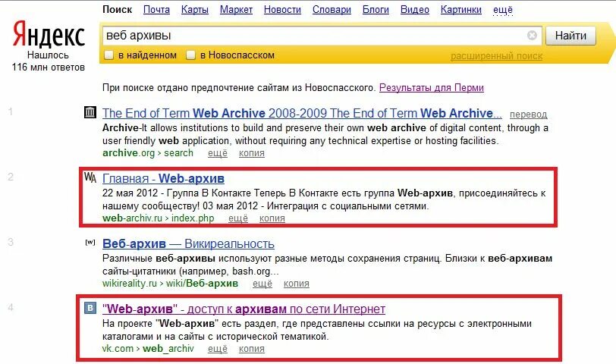Open the Новости service

[282, 9]
